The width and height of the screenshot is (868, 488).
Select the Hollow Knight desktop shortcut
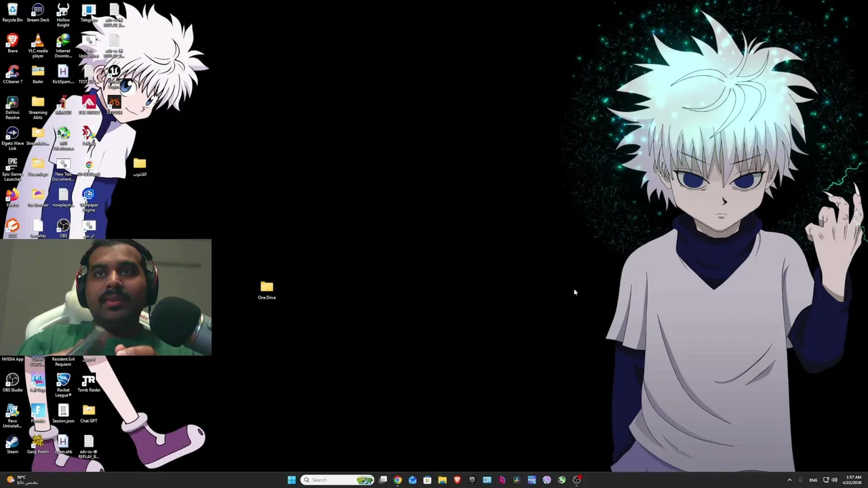coord(63,15)
